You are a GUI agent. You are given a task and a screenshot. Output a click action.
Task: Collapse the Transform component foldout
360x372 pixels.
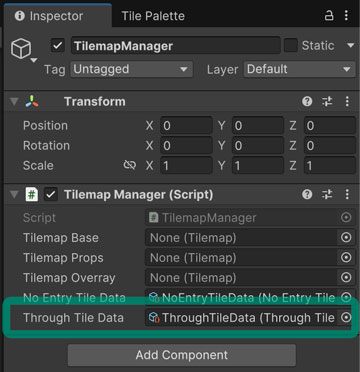click(14, 101)
